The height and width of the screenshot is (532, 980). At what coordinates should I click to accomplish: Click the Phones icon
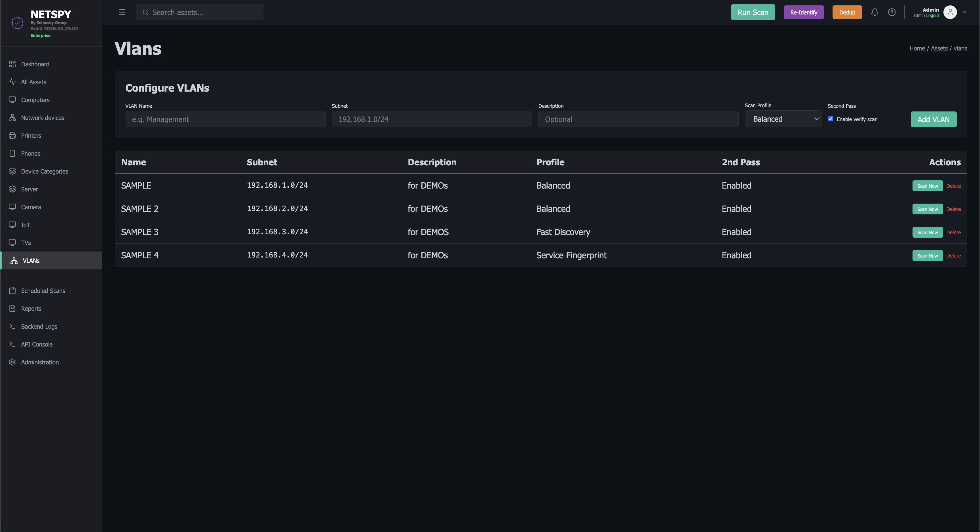click(x=12, y=153)
